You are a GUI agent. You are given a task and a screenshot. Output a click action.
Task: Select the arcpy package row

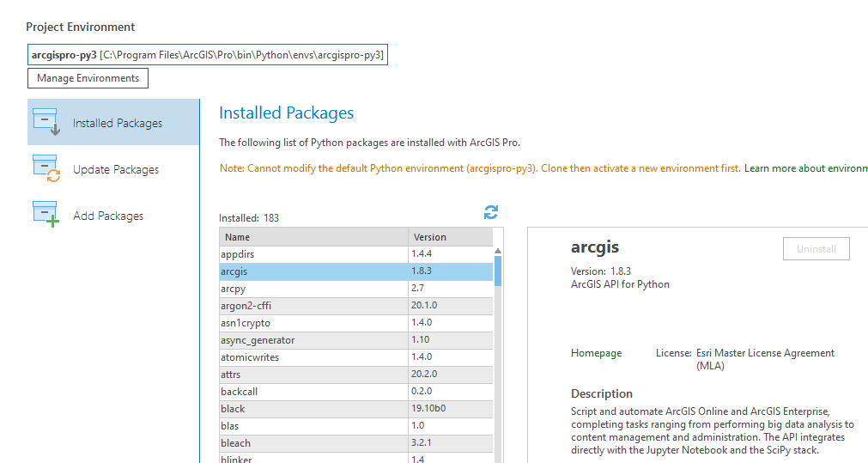pos(313,289)
